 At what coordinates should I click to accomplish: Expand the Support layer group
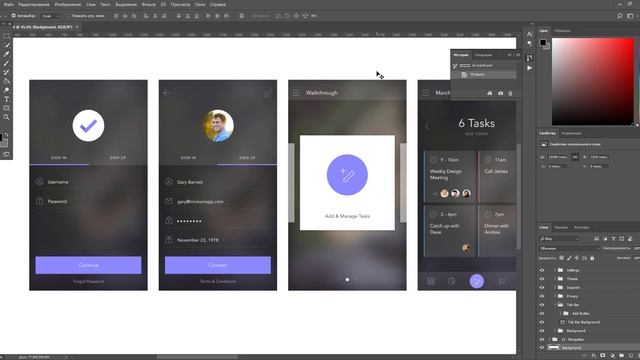click(x=555, y=287)
